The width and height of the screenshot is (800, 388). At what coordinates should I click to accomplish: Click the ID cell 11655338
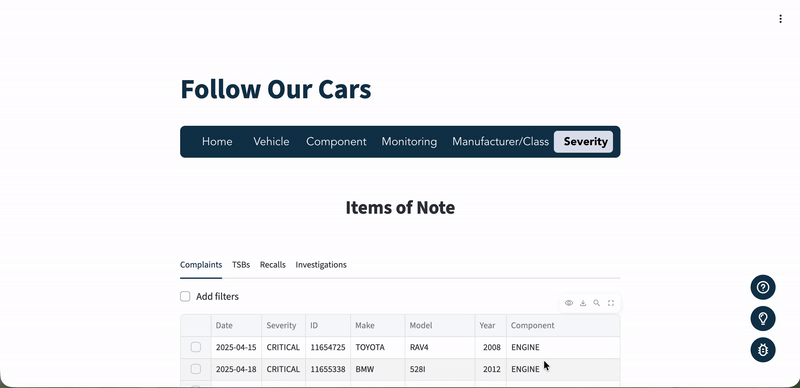(x=328, y=369)
